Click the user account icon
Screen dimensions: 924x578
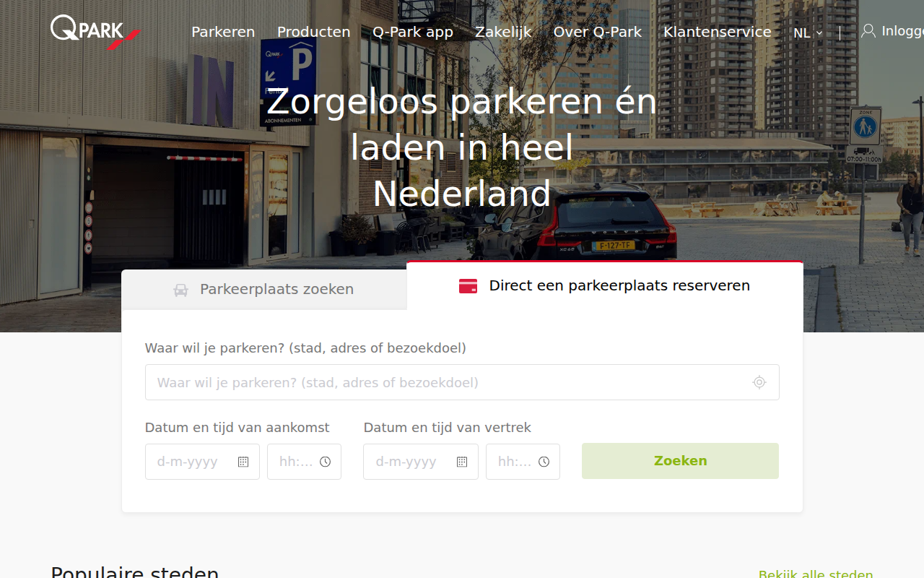[x=868, y=30]
